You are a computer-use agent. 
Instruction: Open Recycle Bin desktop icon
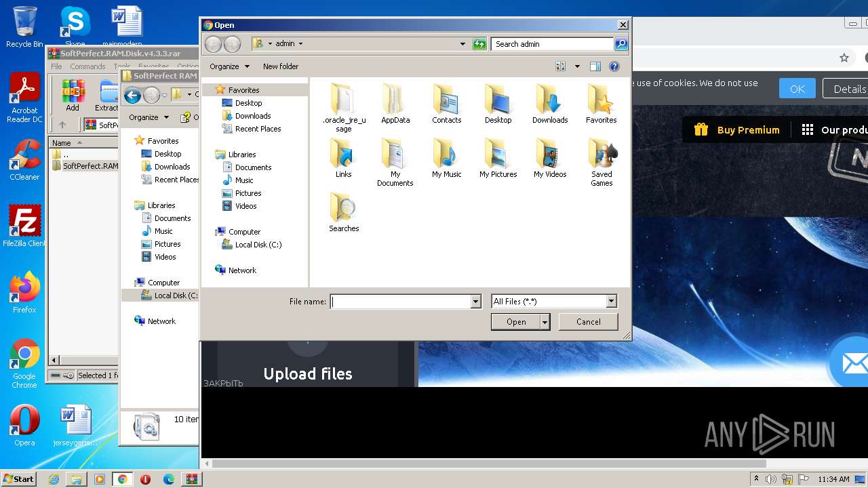(x=24, y=27)
